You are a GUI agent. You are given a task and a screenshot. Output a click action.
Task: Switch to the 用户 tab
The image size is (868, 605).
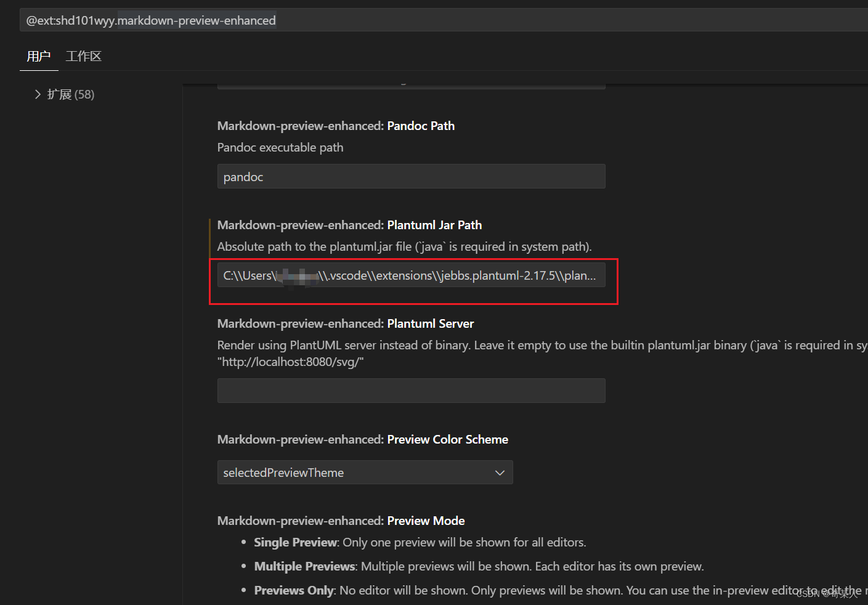pyautogui.click(x=39, y=57)
